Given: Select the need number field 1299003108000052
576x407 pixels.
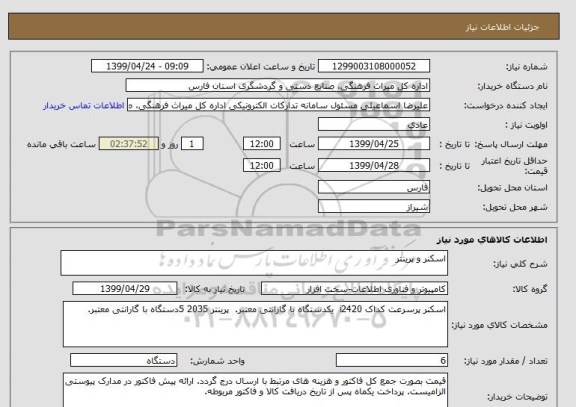Looking at the screenshot, I should pos(374,66).
